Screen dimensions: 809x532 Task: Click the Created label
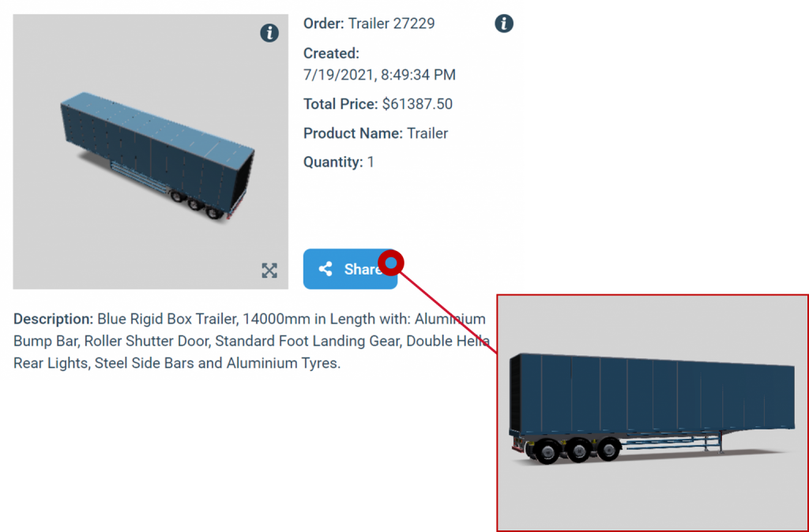(x=331, y=54)
